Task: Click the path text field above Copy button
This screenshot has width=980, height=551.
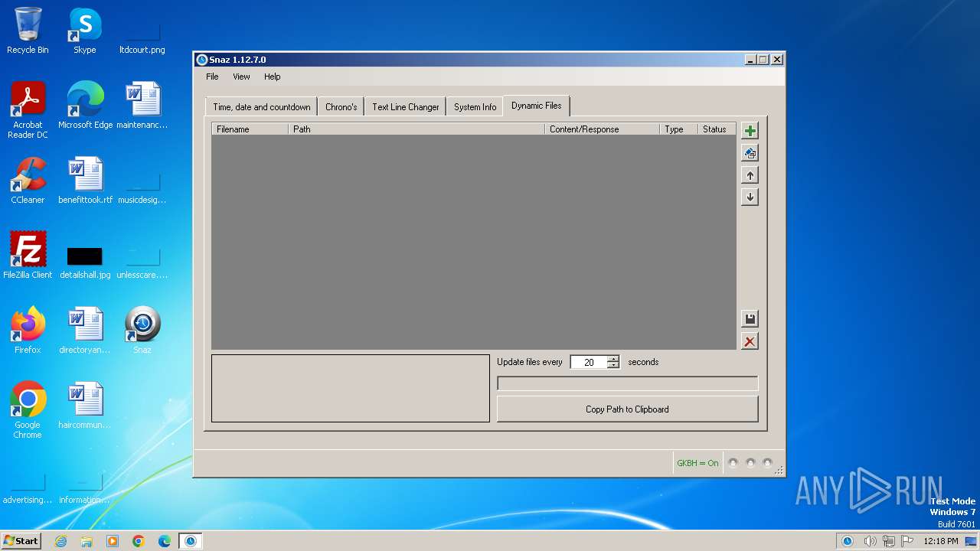Action: pos(627,383)
